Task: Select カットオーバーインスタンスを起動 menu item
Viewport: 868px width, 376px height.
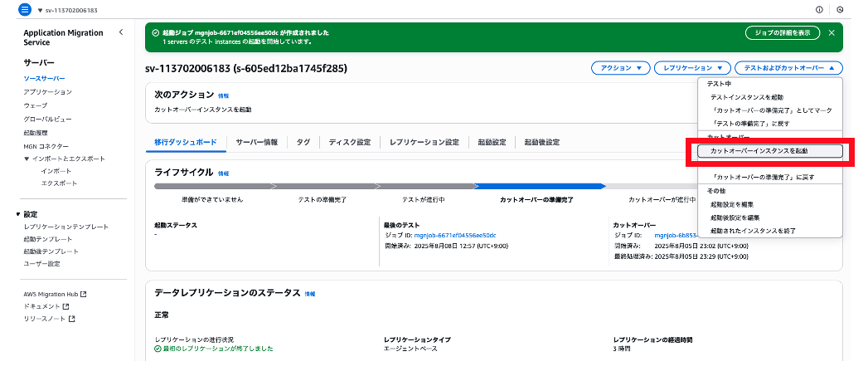Action: click(x=770, y=151)
